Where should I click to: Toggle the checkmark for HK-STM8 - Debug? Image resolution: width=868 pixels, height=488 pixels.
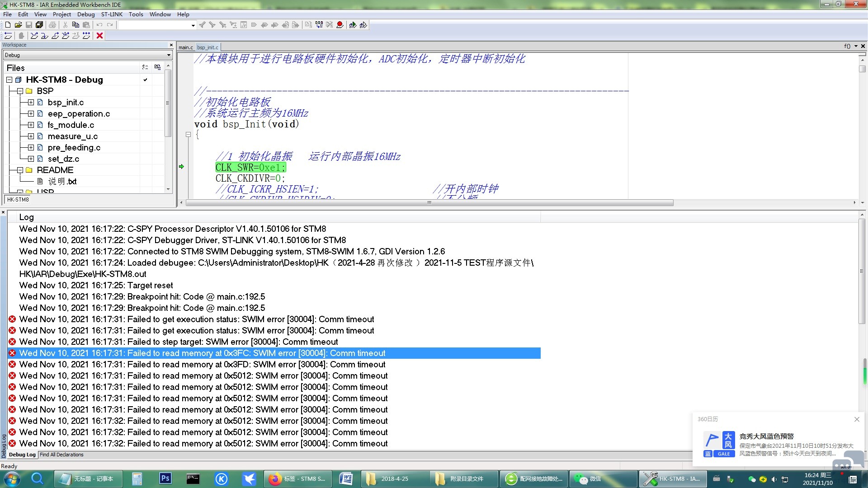click(x=146, y=80)
